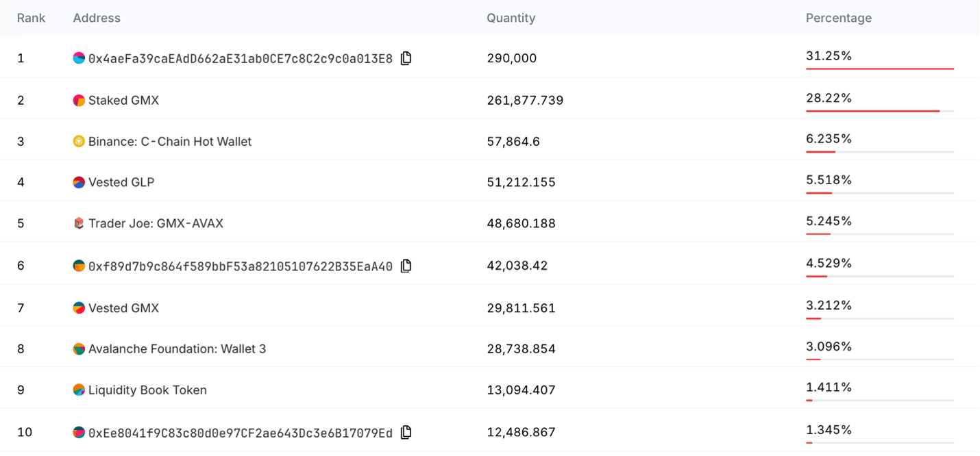Click the 31.25% percentage bar

pos(880,68)
